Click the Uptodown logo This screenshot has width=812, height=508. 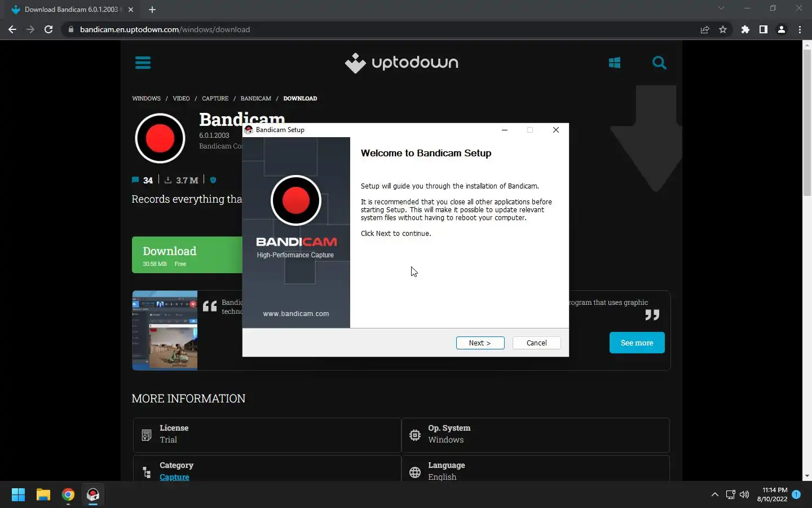(x=401, y=63)
